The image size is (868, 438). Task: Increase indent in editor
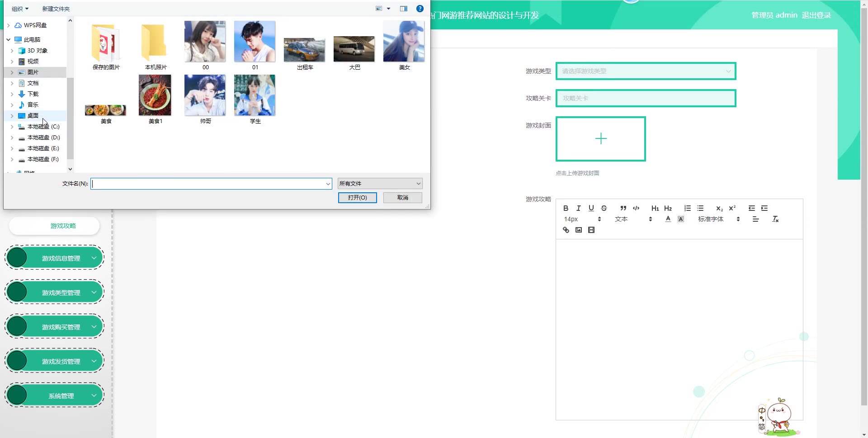pyautogui.click(x=764, y=208)
